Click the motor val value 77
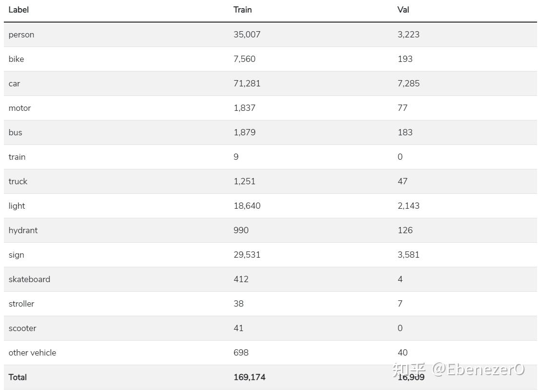Viewport: 539px width, 392px height. pyautogui.click(x=402, y=108)
